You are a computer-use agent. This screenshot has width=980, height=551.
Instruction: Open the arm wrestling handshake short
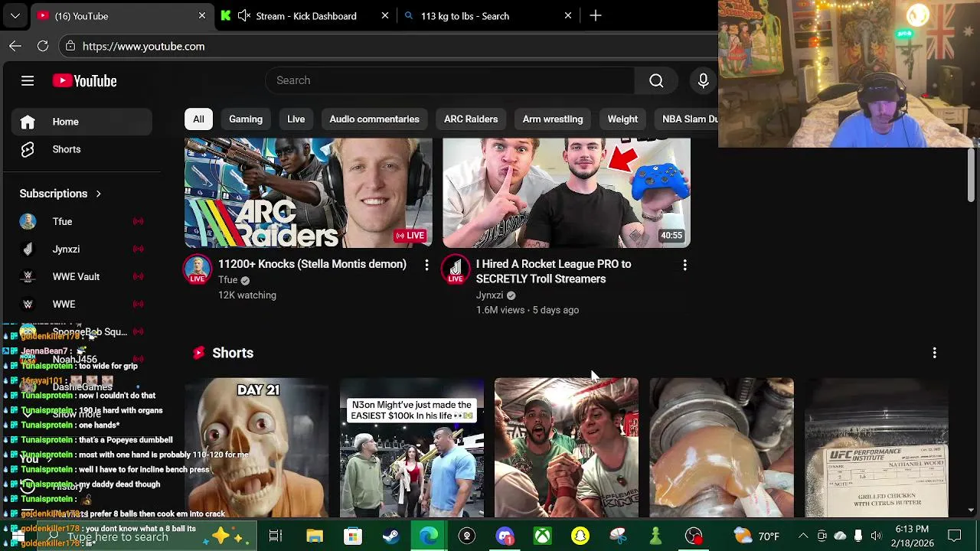point(567,448)
